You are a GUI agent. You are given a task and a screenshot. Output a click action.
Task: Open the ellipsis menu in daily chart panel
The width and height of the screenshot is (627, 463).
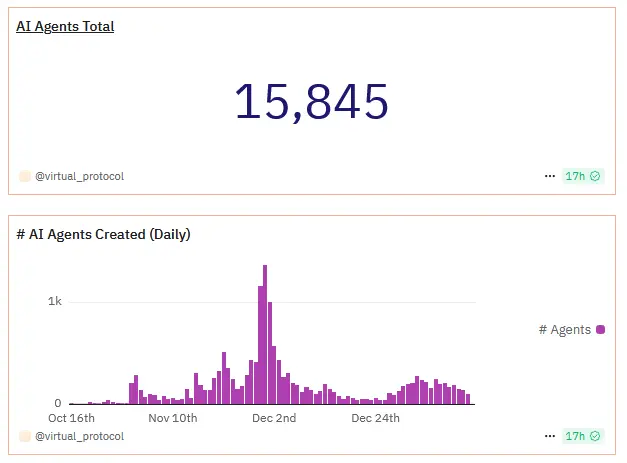[549, 436]
